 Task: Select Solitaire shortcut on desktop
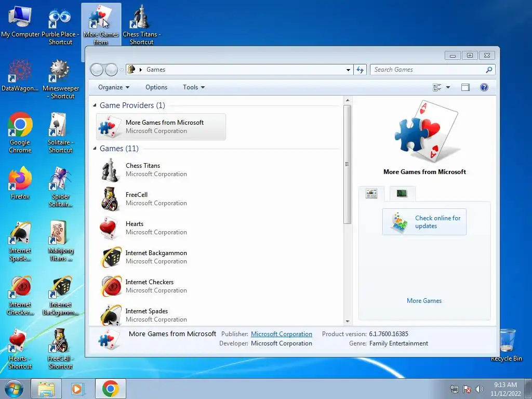tap(60, 132)
